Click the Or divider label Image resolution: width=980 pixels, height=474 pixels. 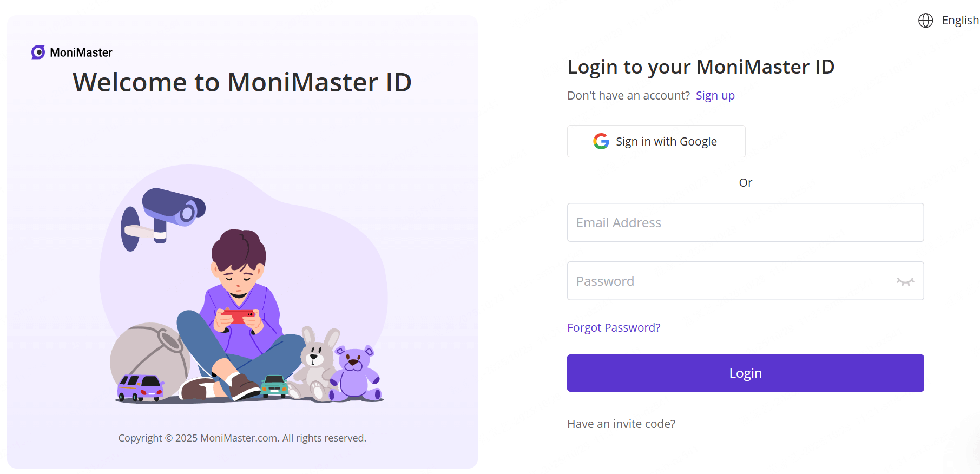coord(745,183)
